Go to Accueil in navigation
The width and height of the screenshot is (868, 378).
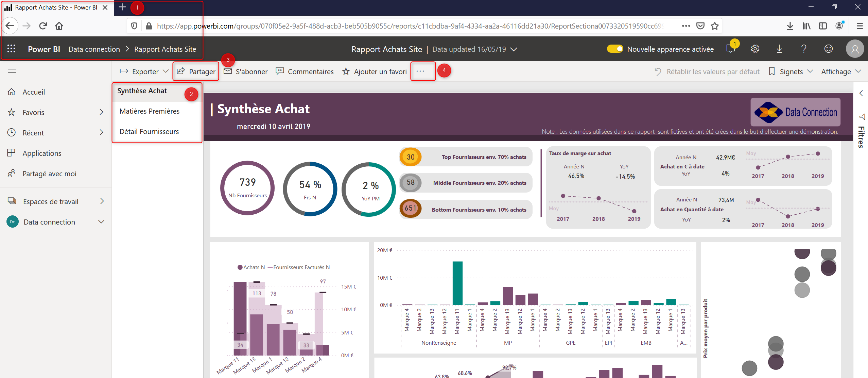point(34,92)
